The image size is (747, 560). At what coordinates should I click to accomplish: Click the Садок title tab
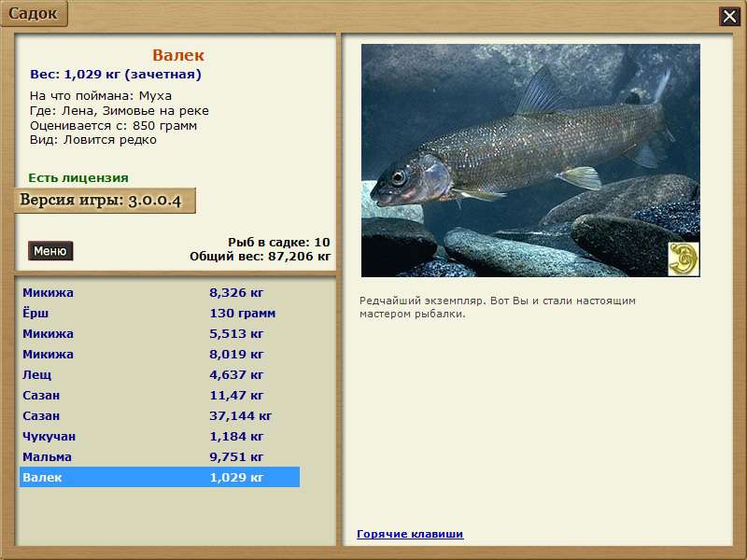(x=34, y=13)
